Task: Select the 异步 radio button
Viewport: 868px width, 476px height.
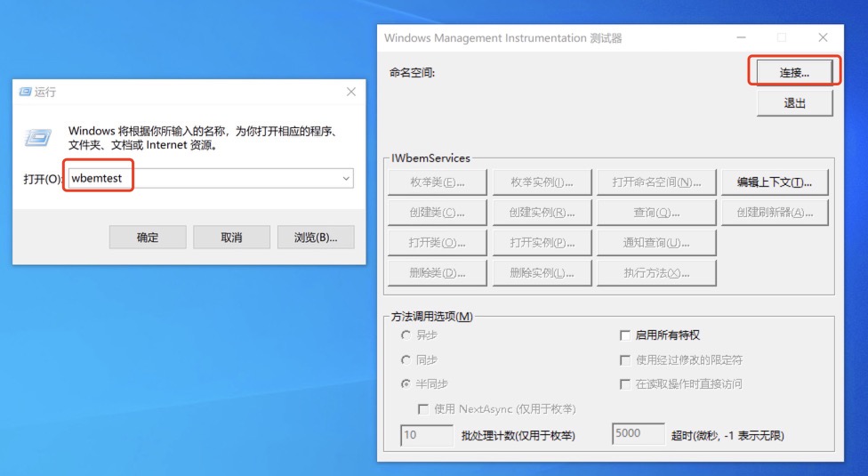Action: click(x=406, y=335)
